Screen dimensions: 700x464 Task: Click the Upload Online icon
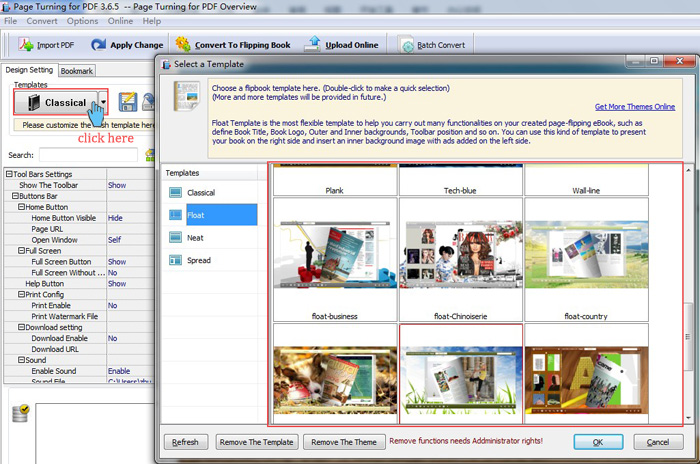pos(312,44)
